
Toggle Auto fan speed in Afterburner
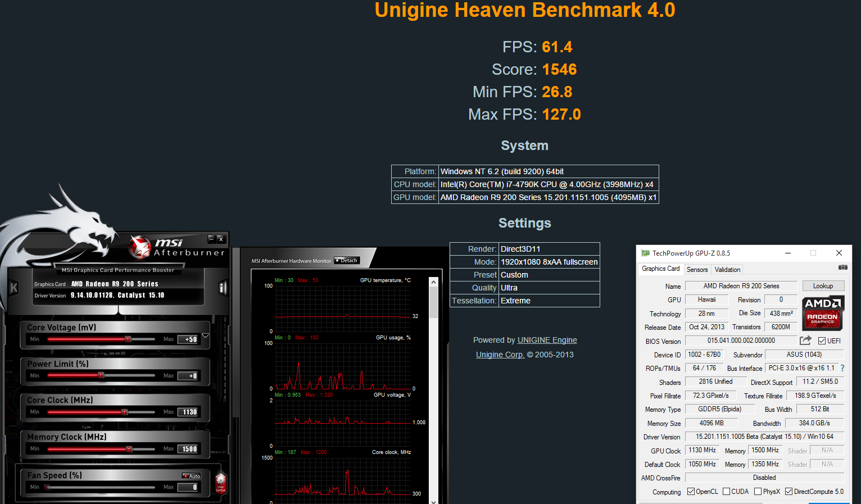pos(192,476)
